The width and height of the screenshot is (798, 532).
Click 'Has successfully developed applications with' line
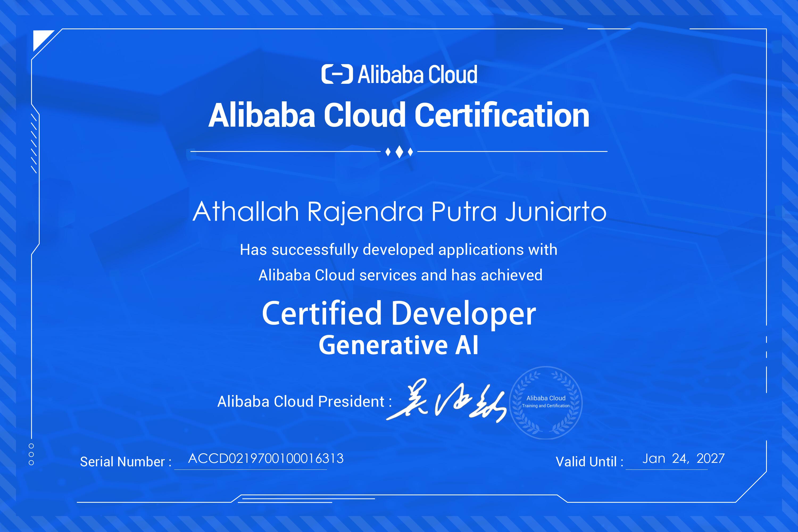point(399,250)
